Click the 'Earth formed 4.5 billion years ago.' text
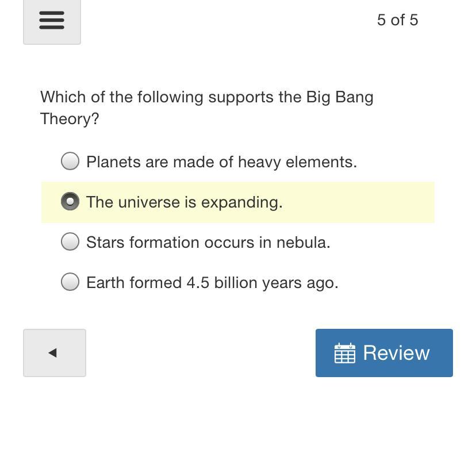 [x=212, y=283]
